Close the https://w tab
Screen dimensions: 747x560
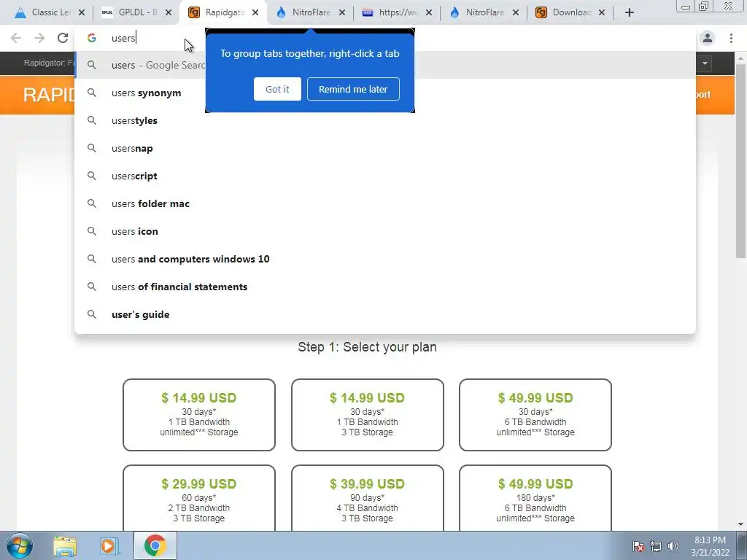tap(429, 12)
